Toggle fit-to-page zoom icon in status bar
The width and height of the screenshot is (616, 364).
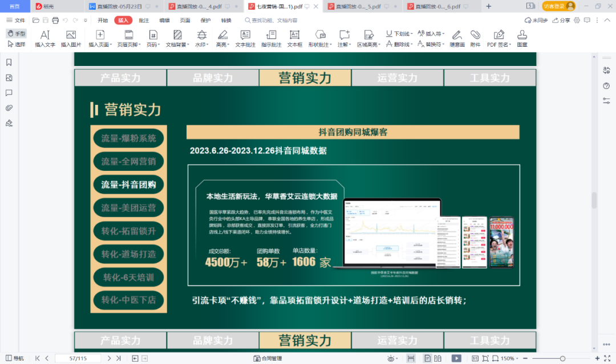485,358
